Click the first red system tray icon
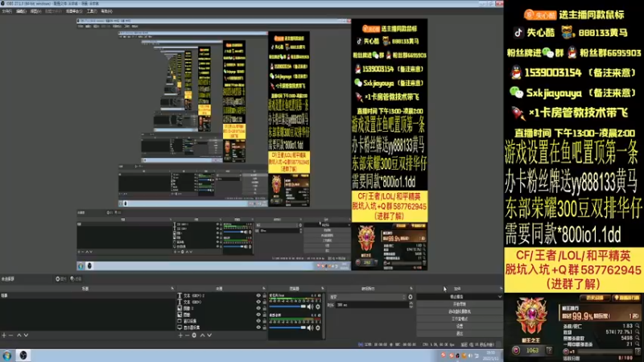The height and width of the screenshot is (362, 644). [x=444, y=356]
